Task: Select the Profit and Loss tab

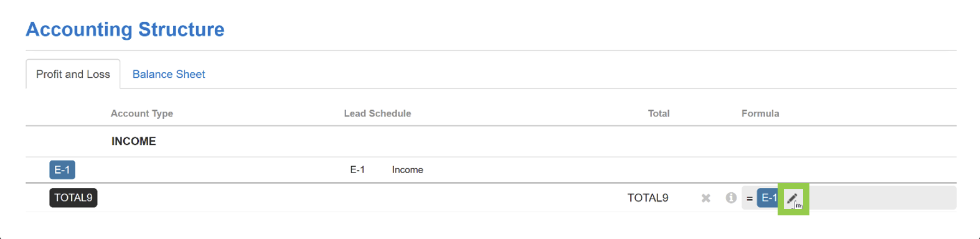Action: [73, 74]
